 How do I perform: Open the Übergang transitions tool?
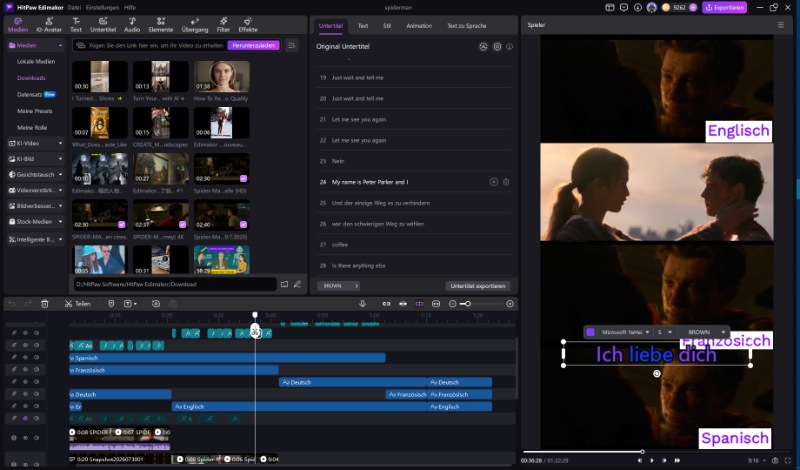195,24
